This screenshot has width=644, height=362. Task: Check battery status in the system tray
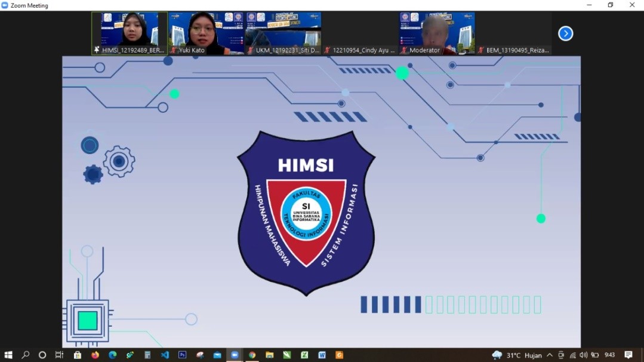[594, 355]
